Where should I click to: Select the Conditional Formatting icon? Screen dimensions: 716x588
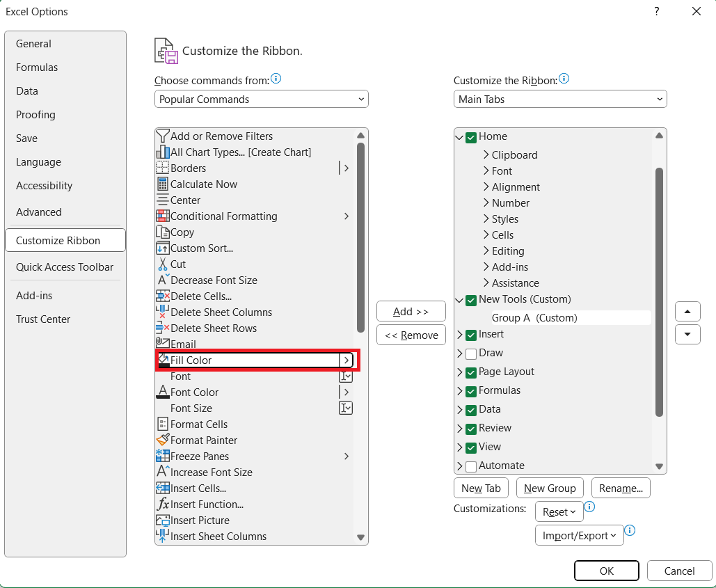163,216
